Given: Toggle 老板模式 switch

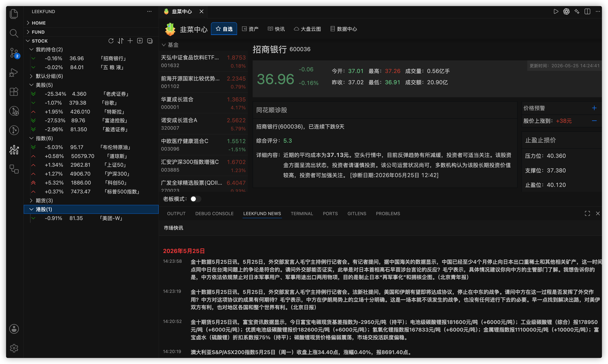Looking at the screenshot, I should click(196, 199).
